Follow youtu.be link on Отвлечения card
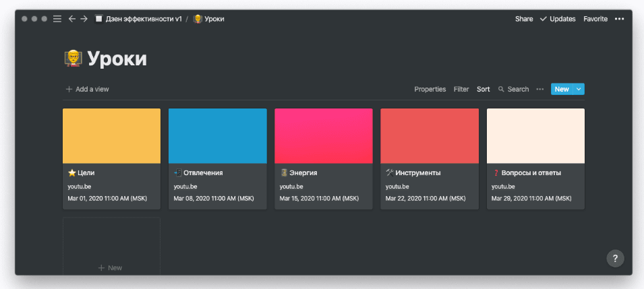Viewport: 644px width, 289px height. [x=185, y=187]
